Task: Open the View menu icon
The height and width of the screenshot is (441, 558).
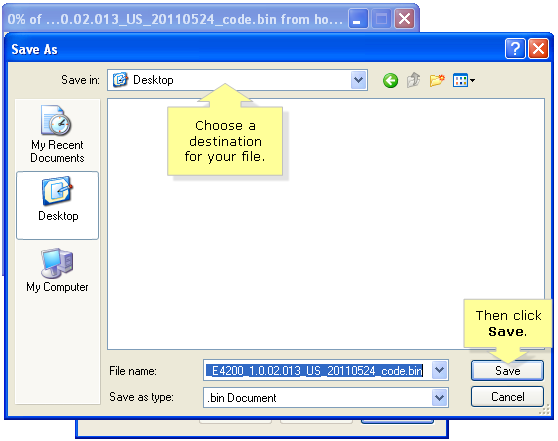Action: coord(464,80)
